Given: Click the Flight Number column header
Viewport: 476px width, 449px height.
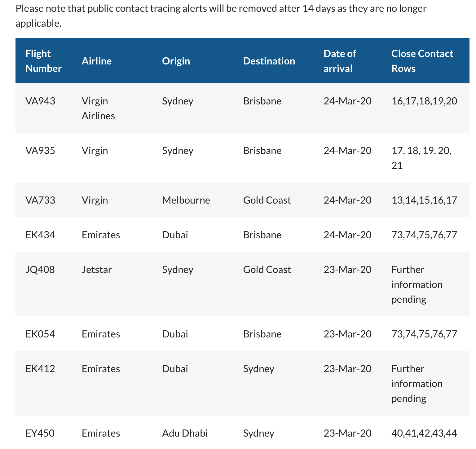Looking at the screenshot, I should 43,61.
